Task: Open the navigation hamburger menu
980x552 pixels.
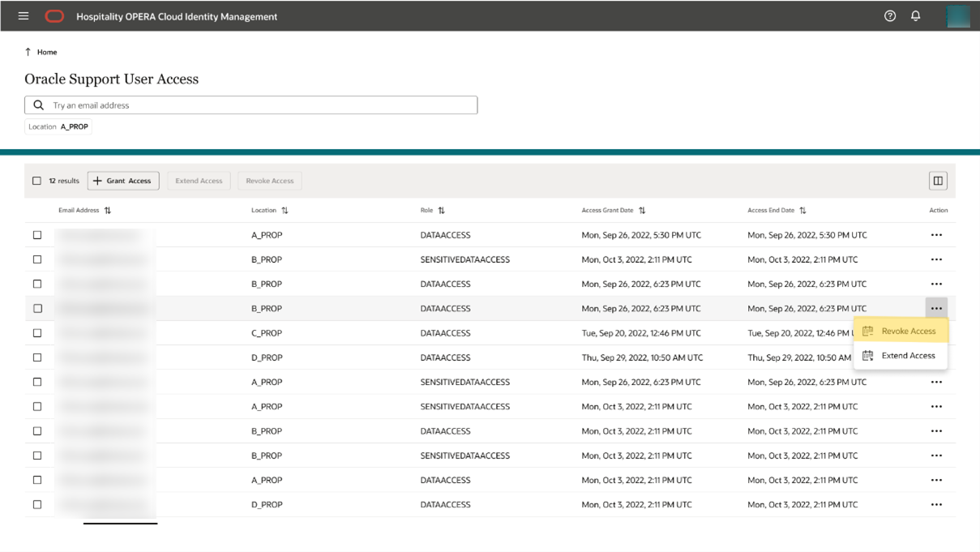Action: [x=23, y=15]
